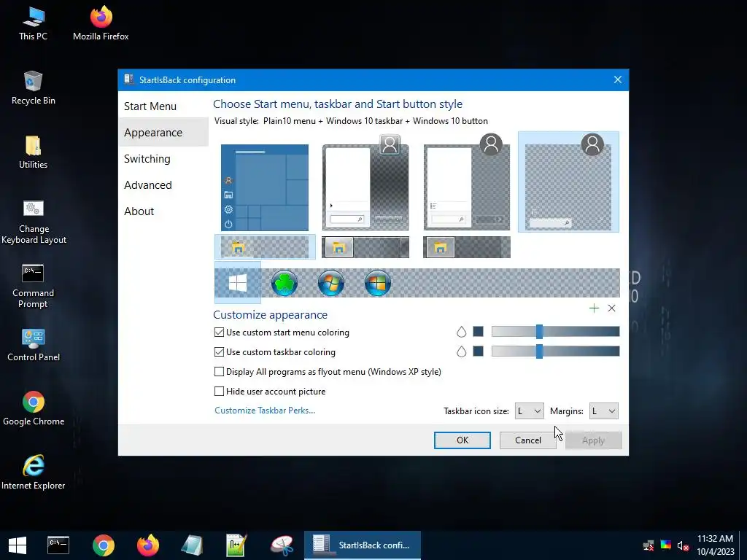
Task: Select the Appearance section
Action: click(163, 133)
